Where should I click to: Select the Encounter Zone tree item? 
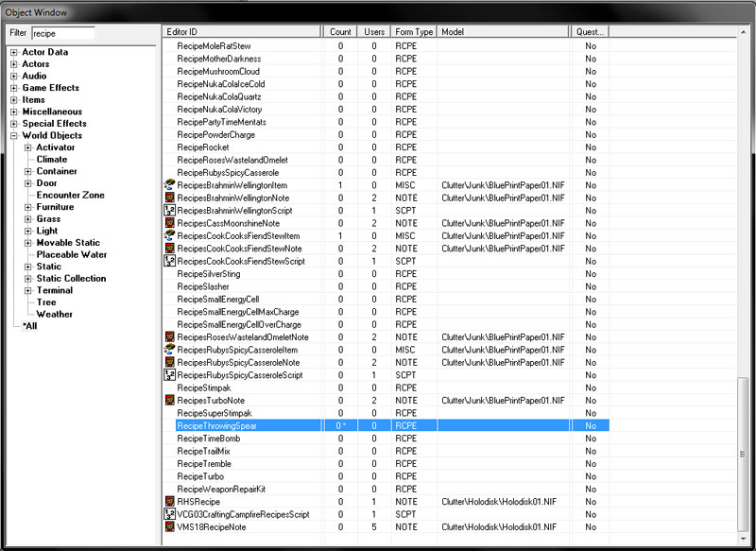(x=70, y=195)
